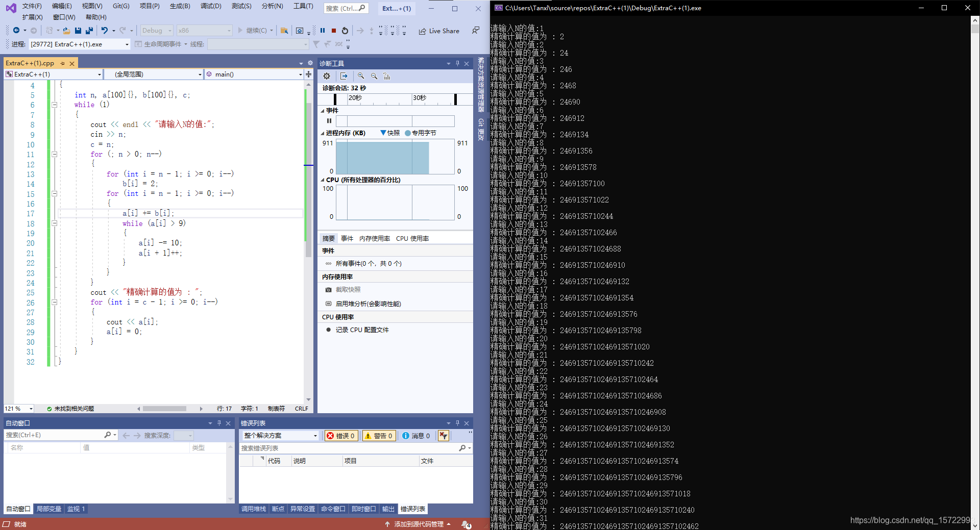Viewport: 980px width, 530px height.
Task: Toggle 快照 series in memory graph legend
Action: click(390, 133)
